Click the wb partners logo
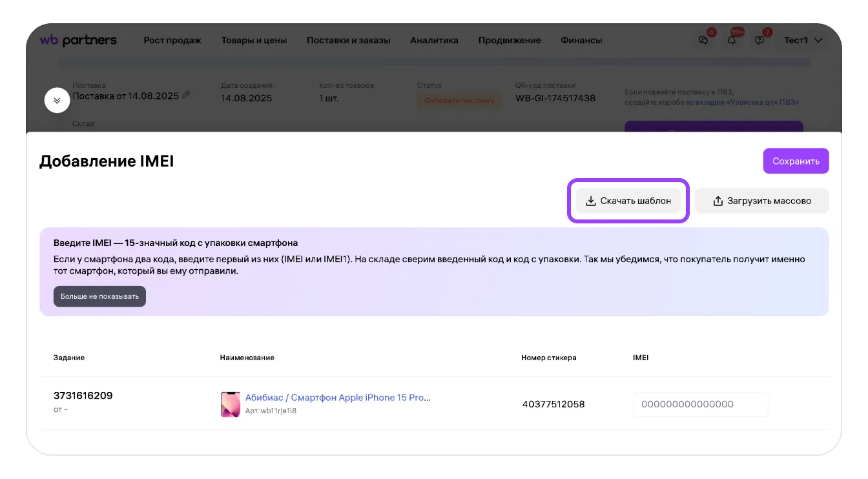The image size is (868, 479). 78,40
